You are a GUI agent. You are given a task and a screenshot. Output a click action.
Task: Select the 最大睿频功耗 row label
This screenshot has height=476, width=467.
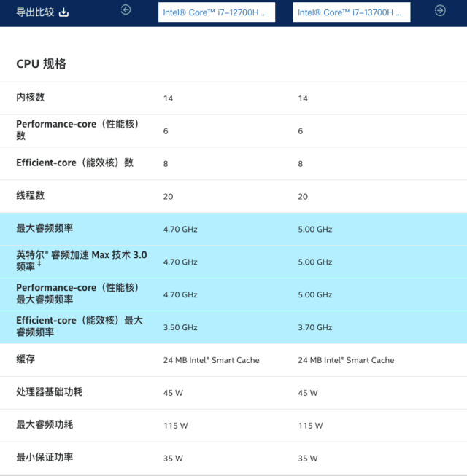click(x=45, y=425)
